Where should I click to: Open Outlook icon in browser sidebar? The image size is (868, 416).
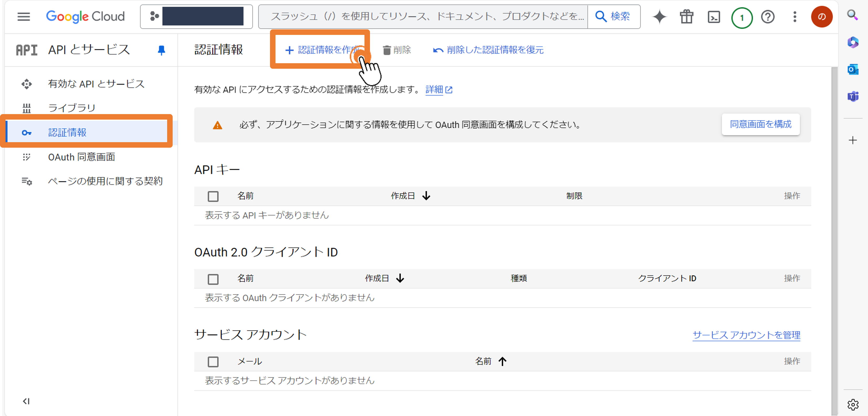853,70
